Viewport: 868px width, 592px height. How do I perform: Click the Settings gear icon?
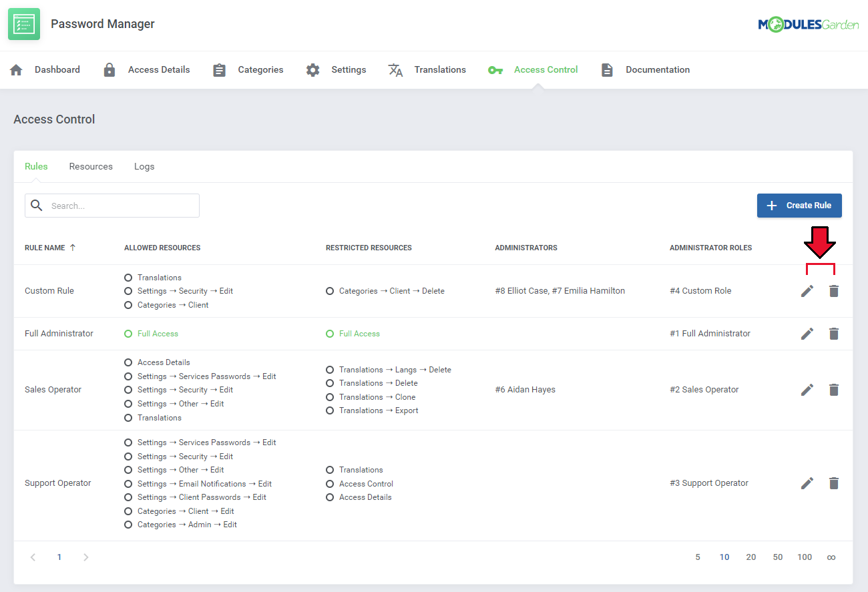pyautogui.click(x=312, y=70)
